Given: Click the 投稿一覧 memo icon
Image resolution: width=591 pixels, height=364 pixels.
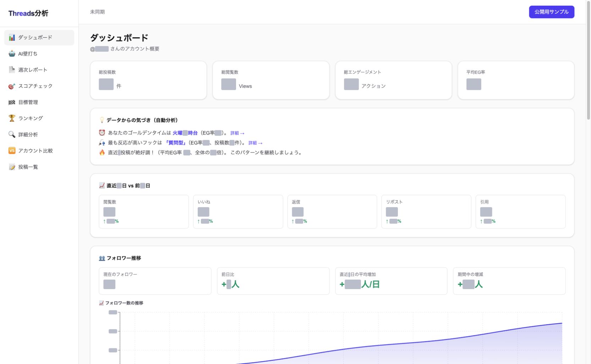Looking at the screenshot, I should point(12,167).
